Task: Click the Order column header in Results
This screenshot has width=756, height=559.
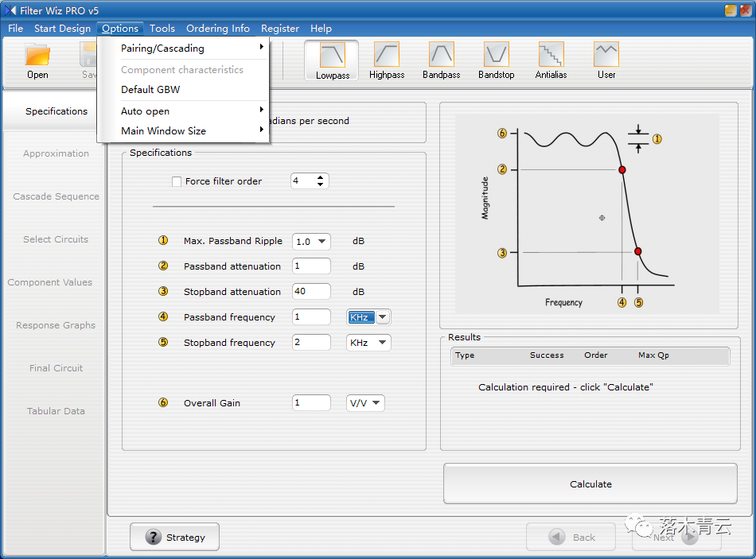Action: coord(596,355)
